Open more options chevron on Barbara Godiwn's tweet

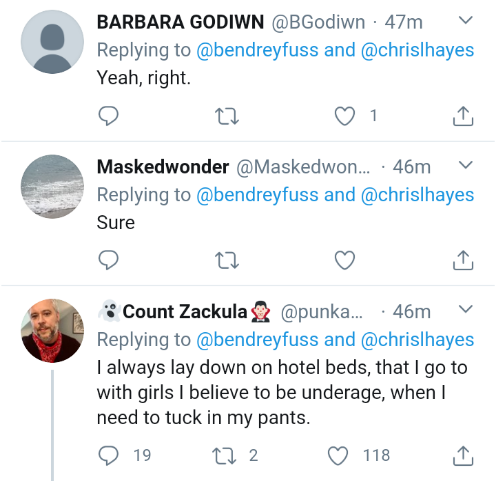click(466, 20)
